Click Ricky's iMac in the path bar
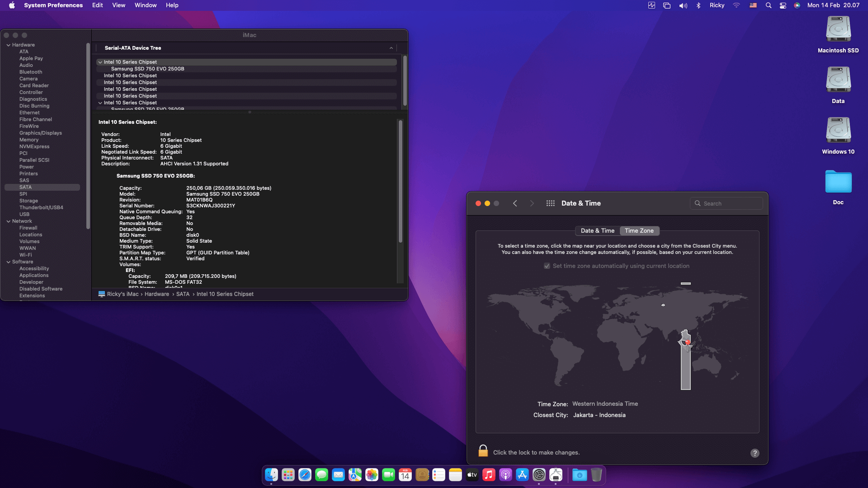The width and height of the screenshot is (868, 488). [118, 294]
